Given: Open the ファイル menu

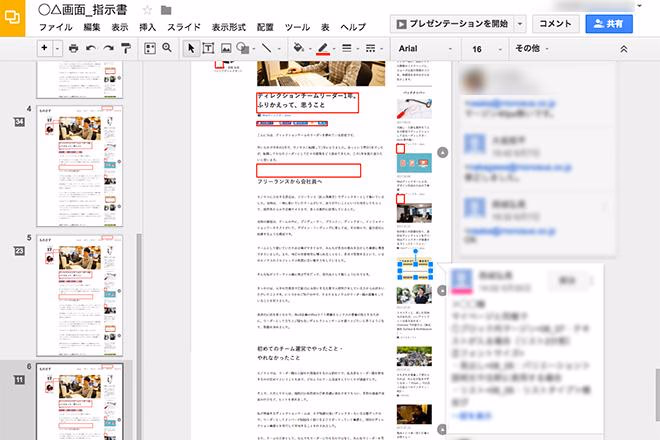Looking at the screenshot, I should 57,27.
